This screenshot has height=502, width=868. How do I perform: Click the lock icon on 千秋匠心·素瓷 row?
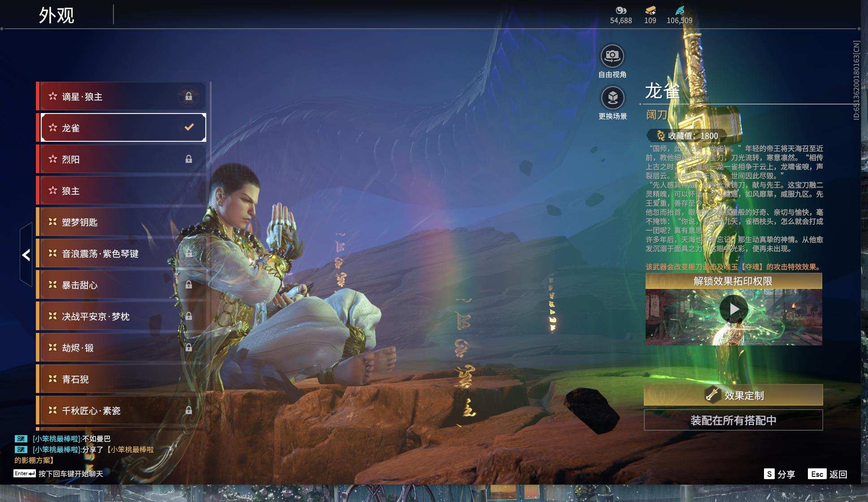coord(189,410)
